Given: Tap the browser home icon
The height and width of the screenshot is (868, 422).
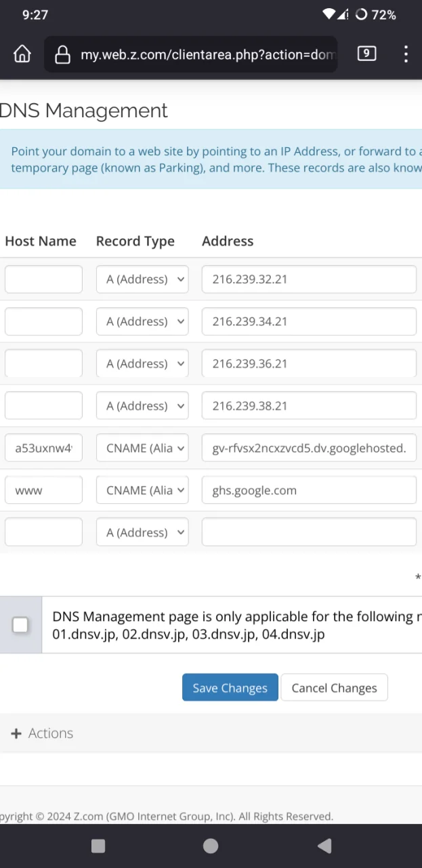Looking at the screenshot, I should [22, 54].
